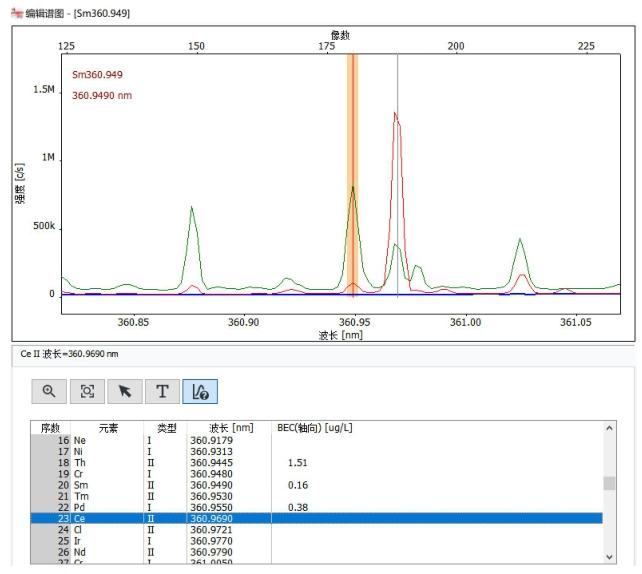
Task: Click scroll up arrow of line table
Action: pyautogui.click(x=609, y=428)
